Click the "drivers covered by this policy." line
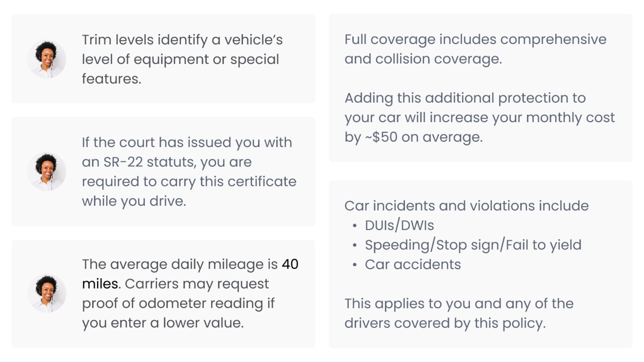Viewport: 644px width, 362px height. (445, 323)
